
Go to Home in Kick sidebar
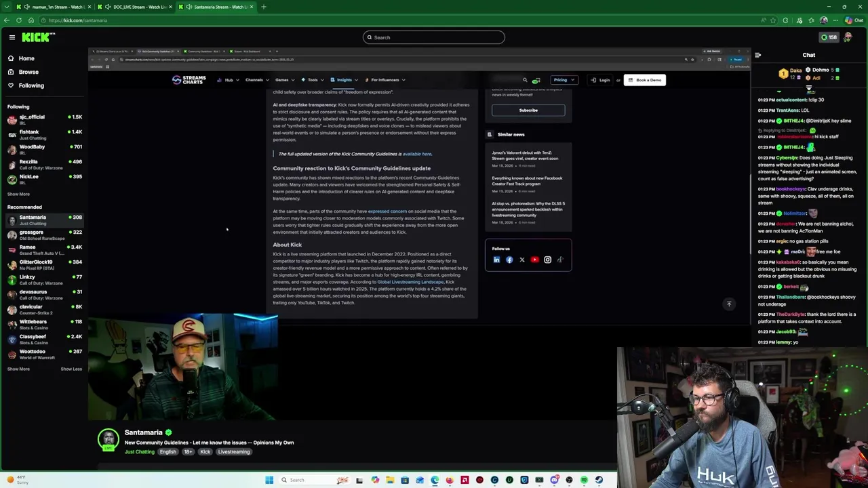(x=26, y=58)
